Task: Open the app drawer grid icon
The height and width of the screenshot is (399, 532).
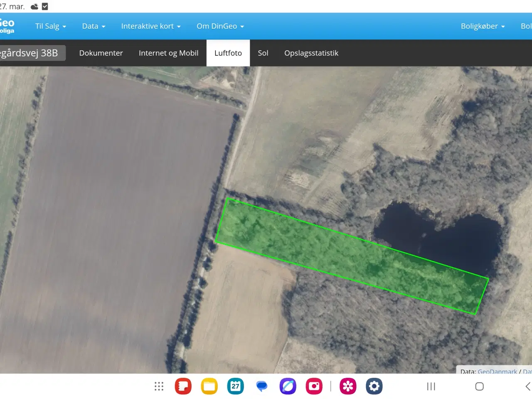Action: (159, 387)
